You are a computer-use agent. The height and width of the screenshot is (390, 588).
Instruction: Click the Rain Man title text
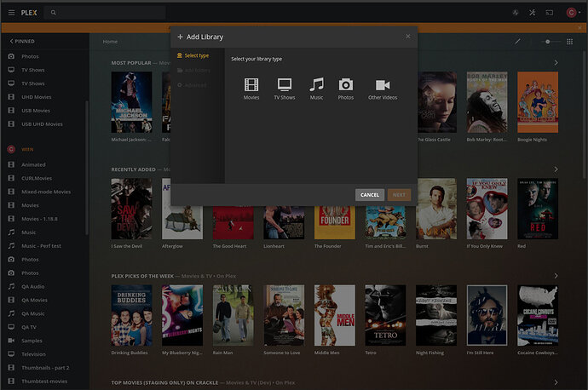point(222,353)
